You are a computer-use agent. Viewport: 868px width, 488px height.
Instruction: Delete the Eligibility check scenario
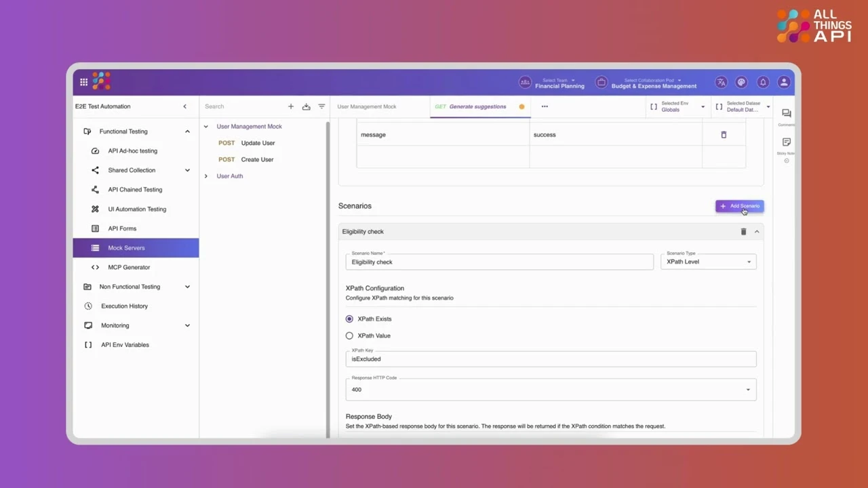(x=743, y=232)
